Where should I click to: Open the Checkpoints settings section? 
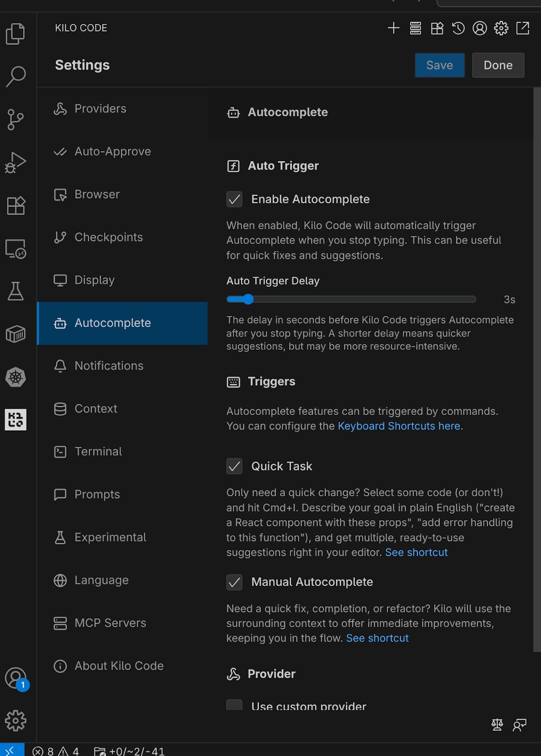122,237
